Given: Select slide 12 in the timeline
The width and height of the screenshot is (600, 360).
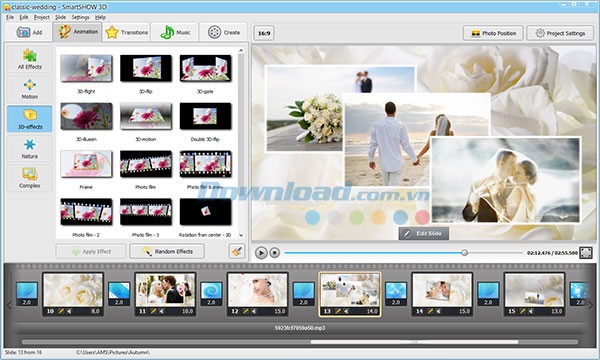Looking at the screenshot, I should pyautogui.click(x=258, y=294).
